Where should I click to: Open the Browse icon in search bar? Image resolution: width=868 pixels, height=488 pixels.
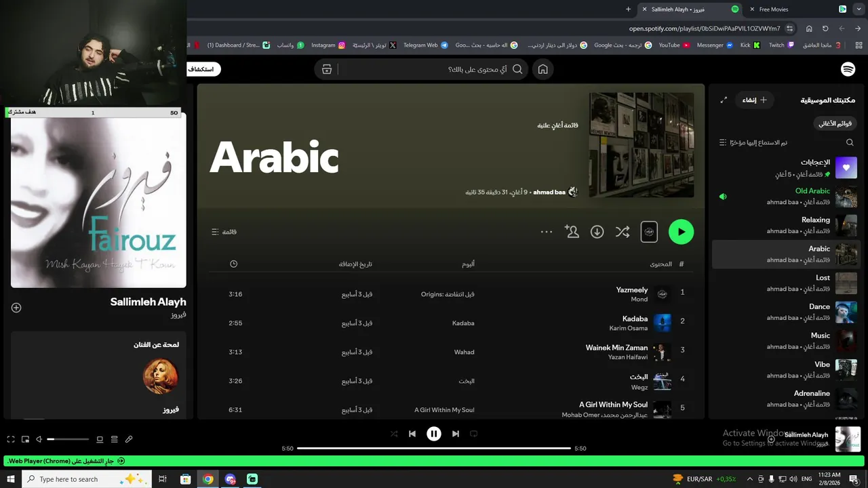tap(327, 69)
